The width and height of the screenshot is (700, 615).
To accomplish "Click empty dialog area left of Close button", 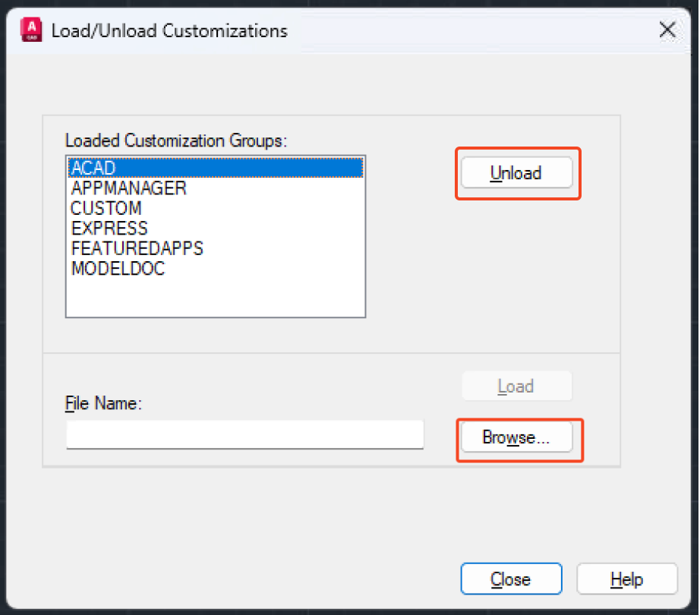I will click(x=228, y=562).
